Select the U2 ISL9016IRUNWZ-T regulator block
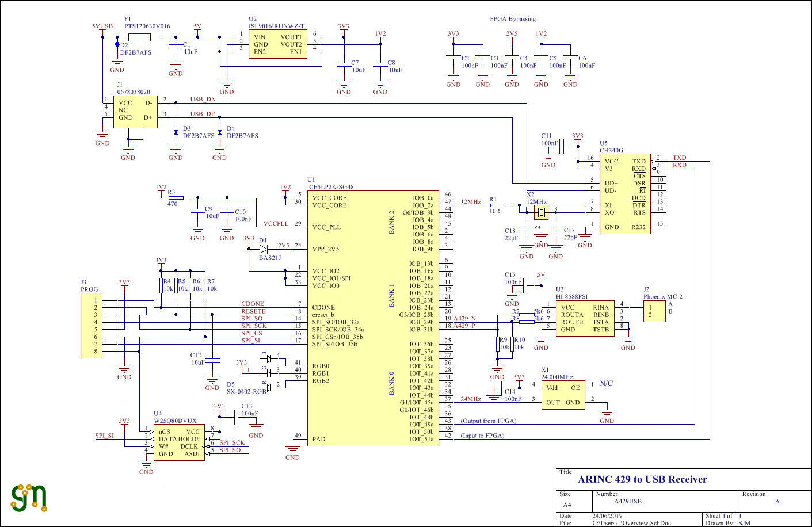 point(277,44)
